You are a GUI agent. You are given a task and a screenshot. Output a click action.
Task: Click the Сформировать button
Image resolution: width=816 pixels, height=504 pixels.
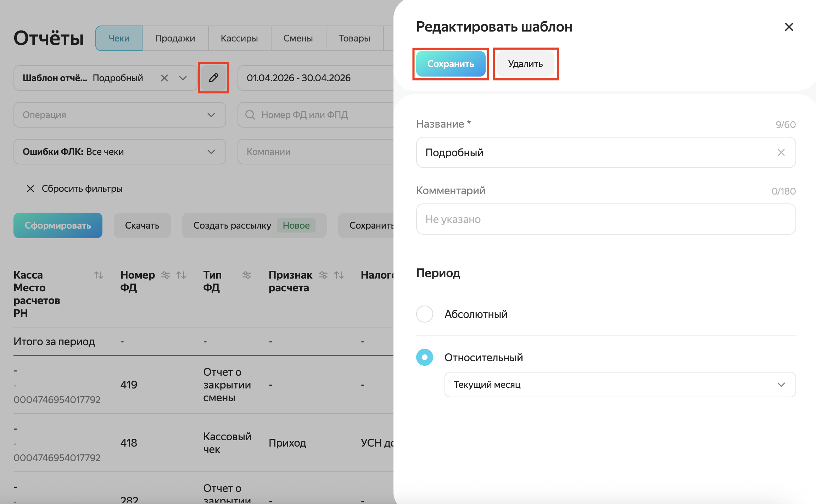coord(58,225)
